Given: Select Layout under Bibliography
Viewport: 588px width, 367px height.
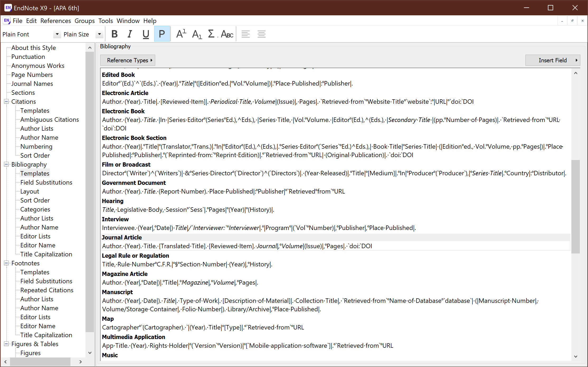Looking at the screenshot, I should pyautogui.click(x=30, y=191).
